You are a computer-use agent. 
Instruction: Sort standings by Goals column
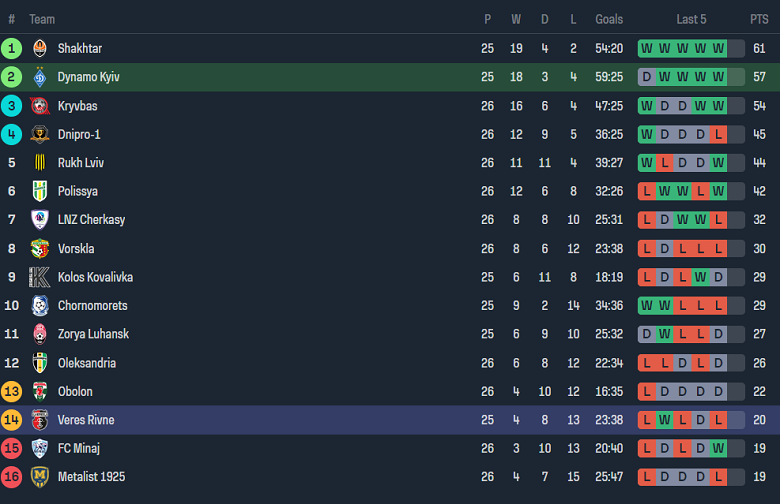click(x=609, y=19)
